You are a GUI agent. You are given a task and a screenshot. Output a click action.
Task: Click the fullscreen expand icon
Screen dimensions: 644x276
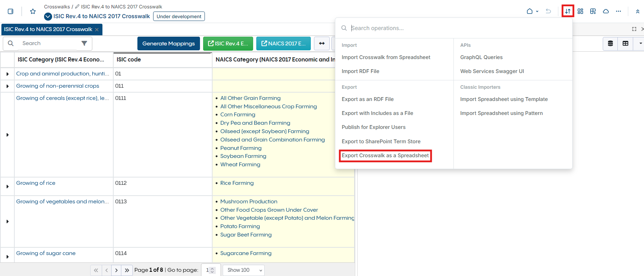(x=634, y=29)
